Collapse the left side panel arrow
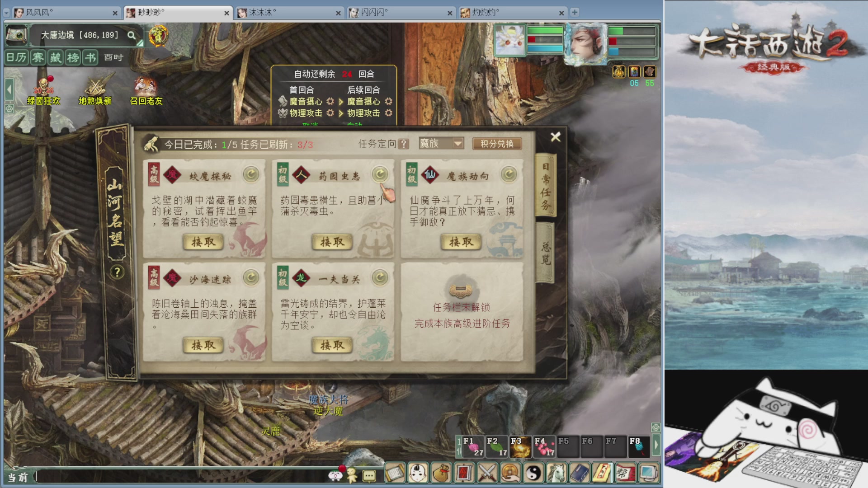This screenshot has width=868, height=488. [x=9, y=89]
